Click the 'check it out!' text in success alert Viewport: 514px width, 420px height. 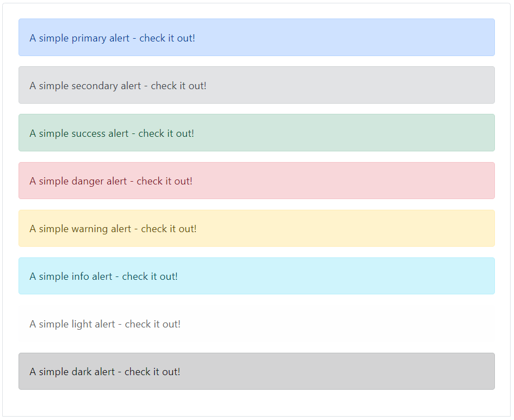167,133
